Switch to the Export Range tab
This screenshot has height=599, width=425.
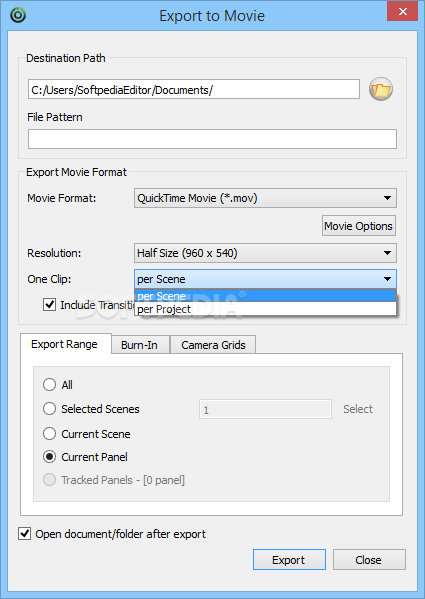coord(65,344)
